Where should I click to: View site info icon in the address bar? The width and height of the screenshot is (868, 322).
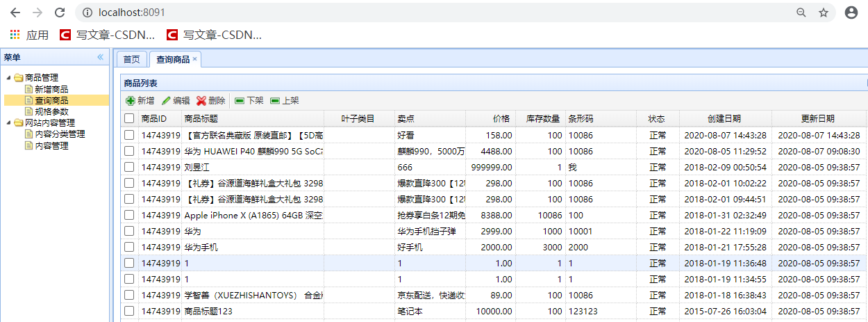(x=87, y=13)
